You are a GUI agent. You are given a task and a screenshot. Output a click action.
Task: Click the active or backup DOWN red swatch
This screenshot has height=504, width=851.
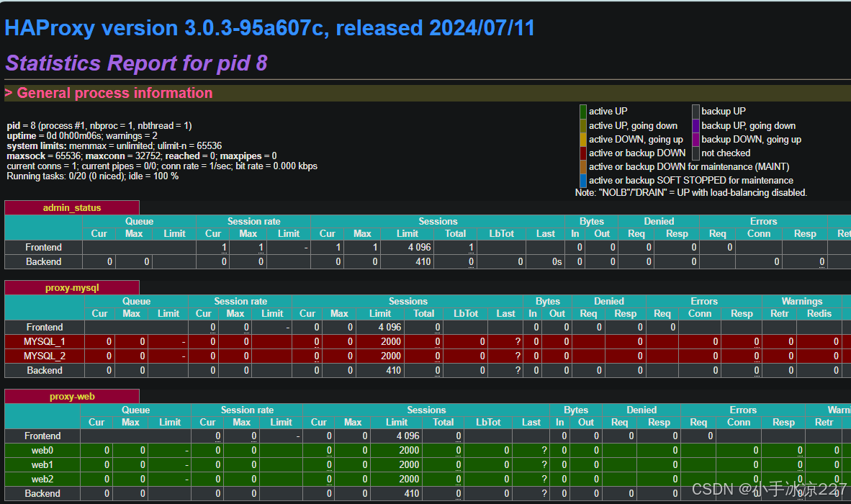[x=583, y=153]
